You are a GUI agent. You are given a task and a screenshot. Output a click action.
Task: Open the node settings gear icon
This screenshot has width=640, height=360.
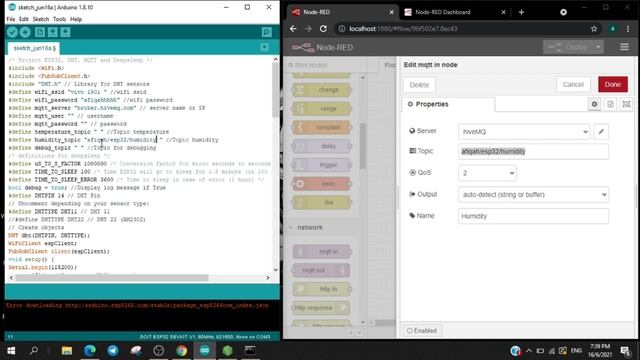point(594,104)
